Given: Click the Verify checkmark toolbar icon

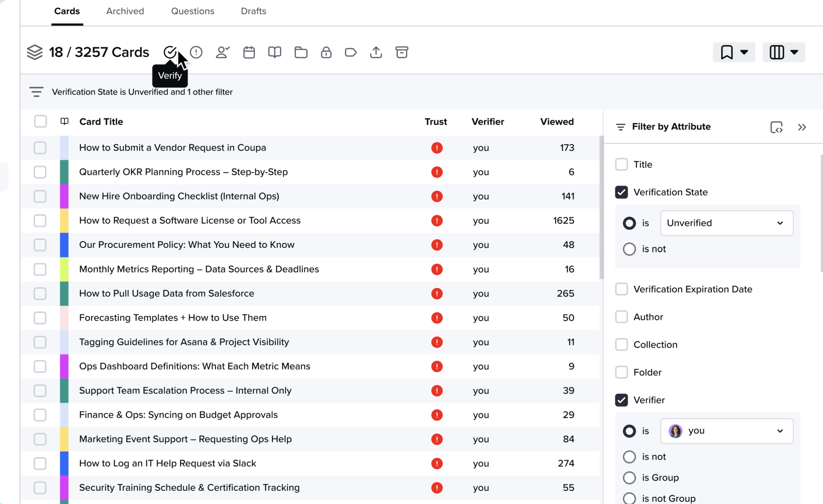Looking at the screenshot, I should 170,52.
